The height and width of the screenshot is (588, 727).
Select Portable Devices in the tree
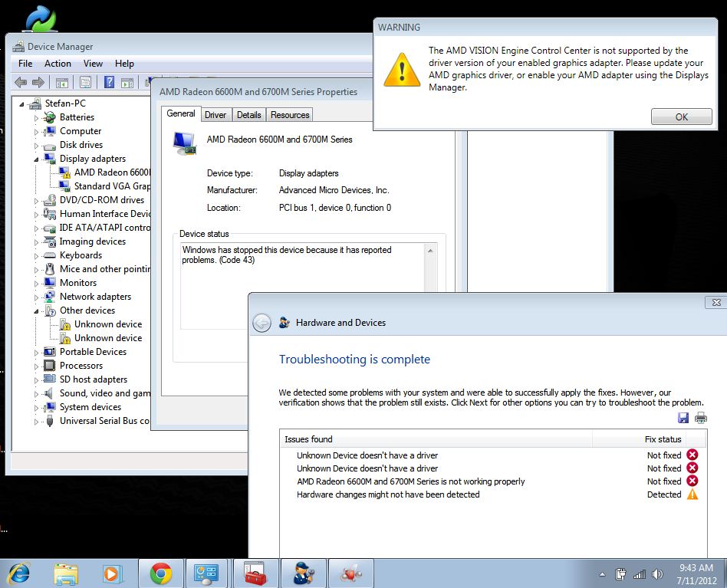tap(93, 352)
